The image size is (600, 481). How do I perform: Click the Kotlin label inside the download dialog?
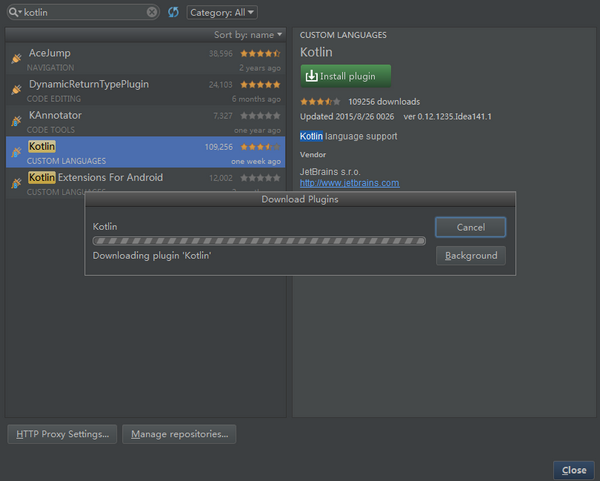coord(105,227)
